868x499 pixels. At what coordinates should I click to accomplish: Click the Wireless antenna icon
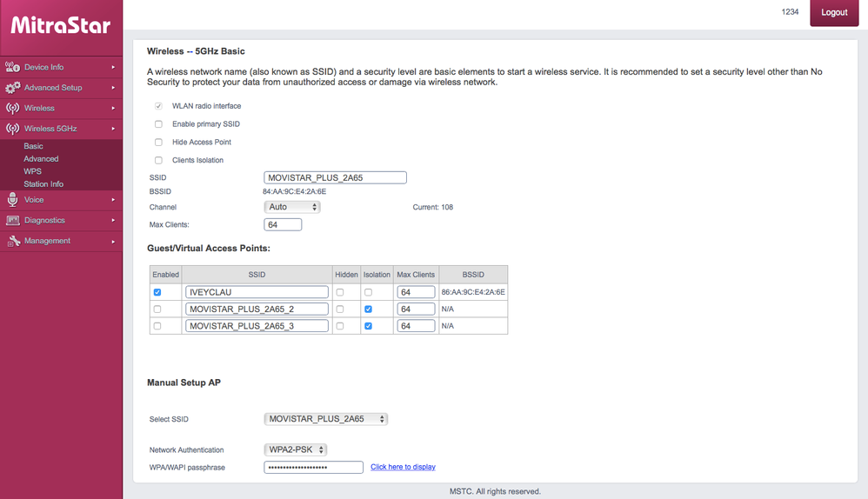pos(12,109)
